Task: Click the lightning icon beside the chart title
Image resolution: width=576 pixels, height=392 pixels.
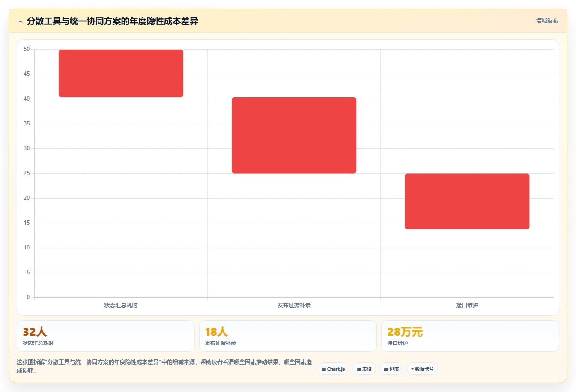Action: (x=20, y=21)
